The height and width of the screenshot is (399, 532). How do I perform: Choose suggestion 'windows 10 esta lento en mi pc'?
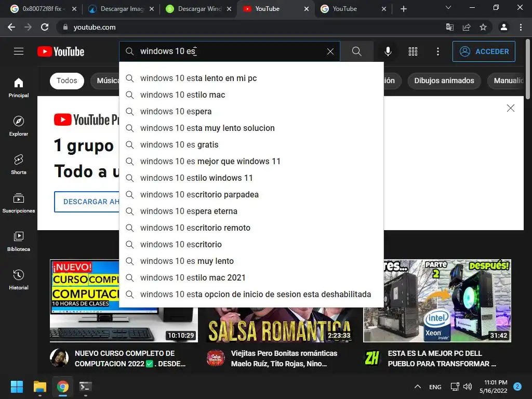(251, 78)
